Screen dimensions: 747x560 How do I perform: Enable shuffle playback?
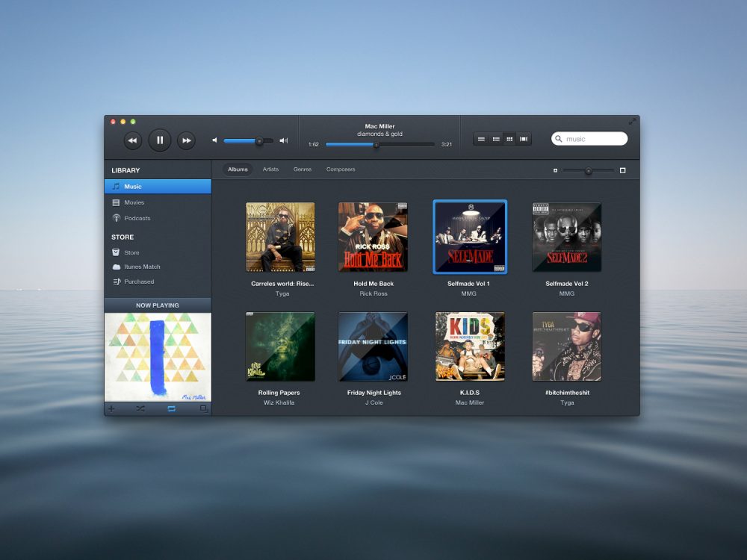(140, 409)
